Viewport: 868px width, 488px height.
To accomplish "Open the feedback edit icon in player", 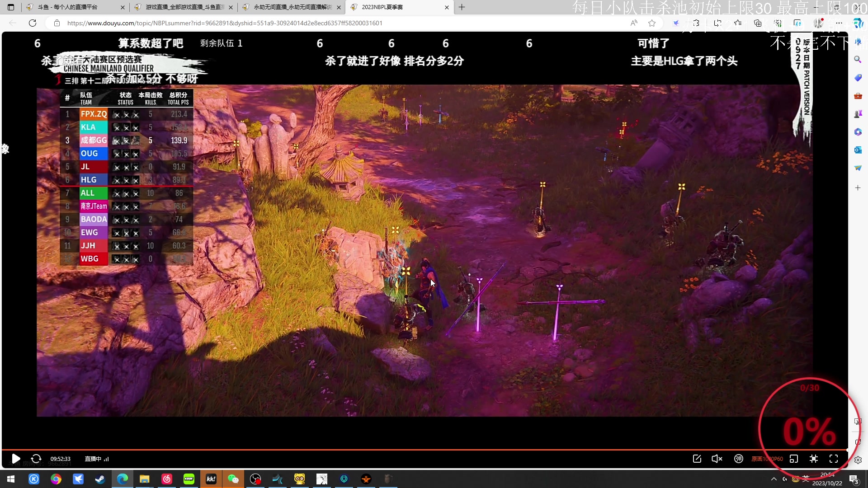I will coord(697,459).
